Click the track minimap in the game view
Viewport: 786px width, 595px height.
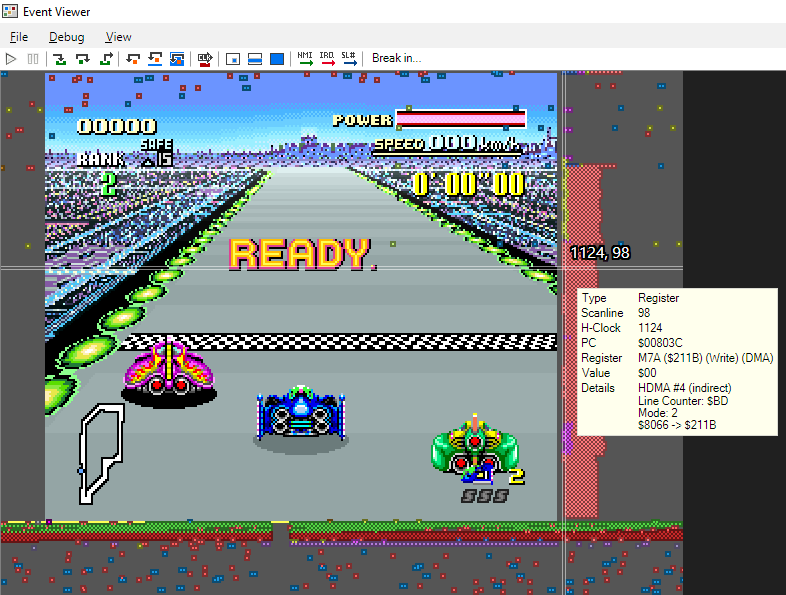[x=102, y=454]
